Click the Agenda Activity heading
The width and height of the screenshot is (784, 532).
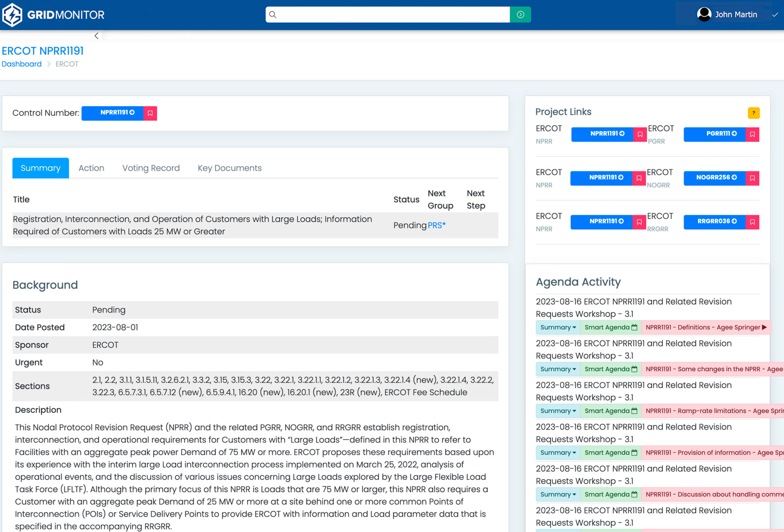[x=578, y=282]
